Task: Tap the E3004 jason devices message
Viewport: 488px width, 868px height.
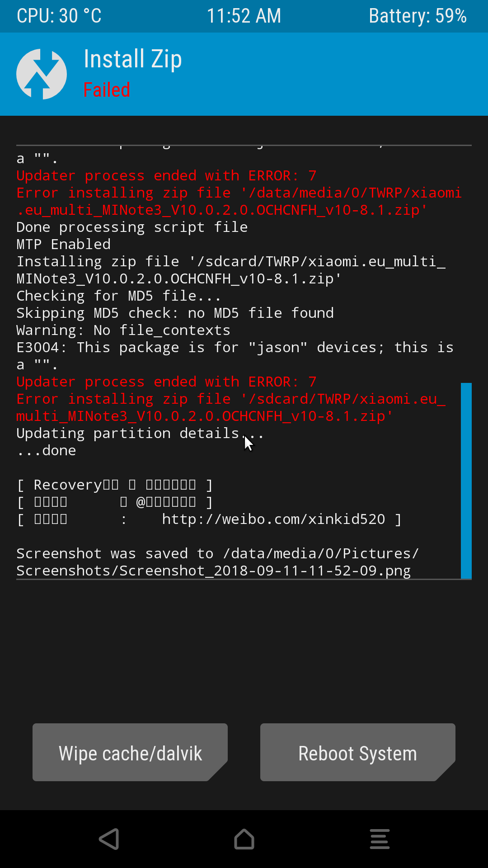Action: tap(235, 356)
